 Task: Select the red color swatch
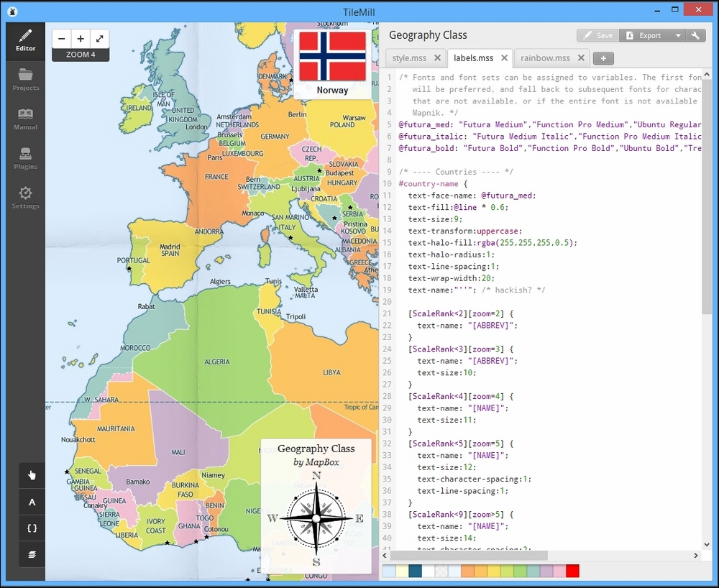pyautogui.click(x=572, y=571)
